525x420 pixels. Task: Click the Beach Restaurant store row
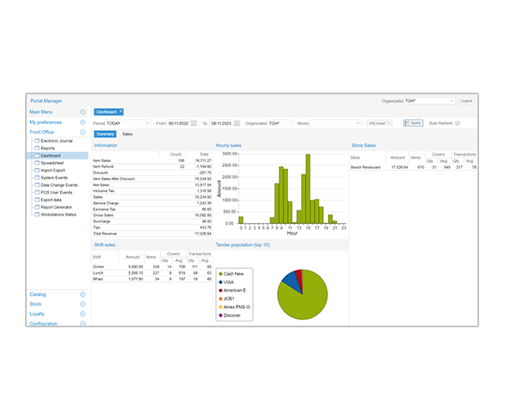(x=413, y=167)
